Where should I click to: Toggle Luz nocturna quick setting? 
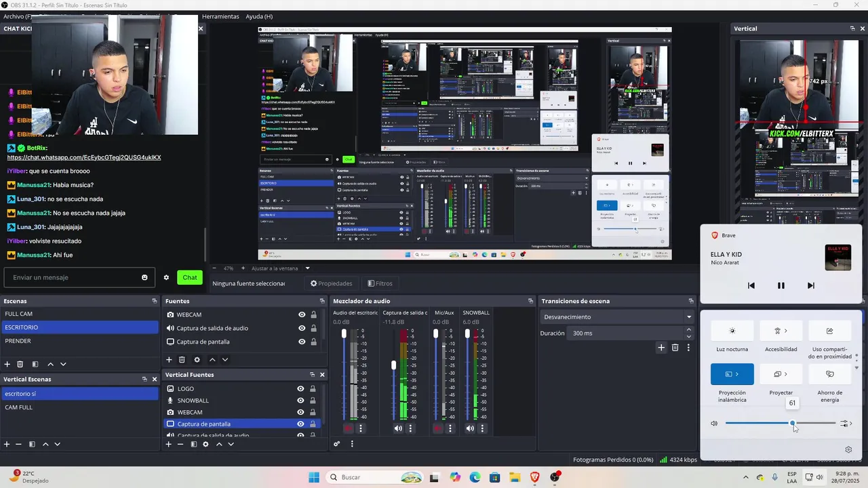tap(732, 331)
